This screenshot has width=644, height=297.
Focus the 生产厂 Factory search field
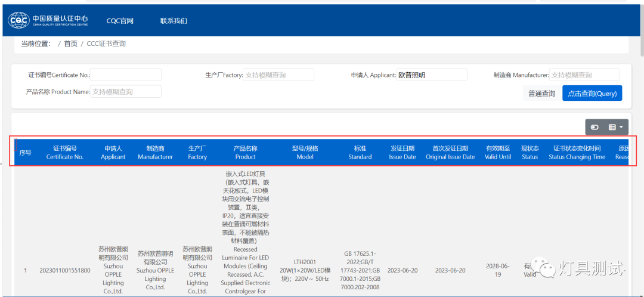click(278, 75)
